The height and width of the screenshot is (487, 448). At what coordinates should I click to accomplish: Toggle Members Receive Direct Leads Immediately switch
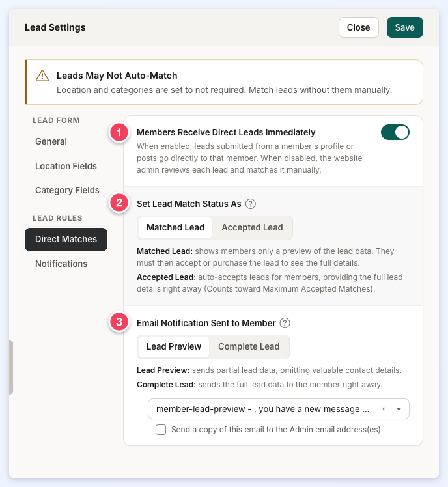[x=395, y=132]
